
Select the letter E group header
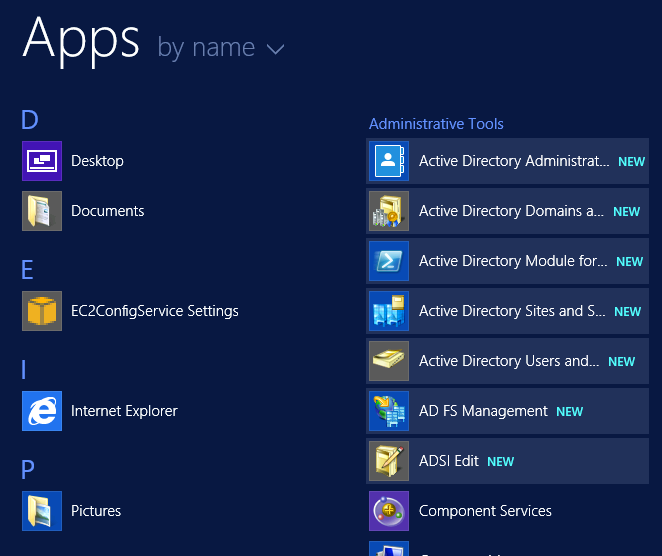pyautogui.click(x=27, y=270)
